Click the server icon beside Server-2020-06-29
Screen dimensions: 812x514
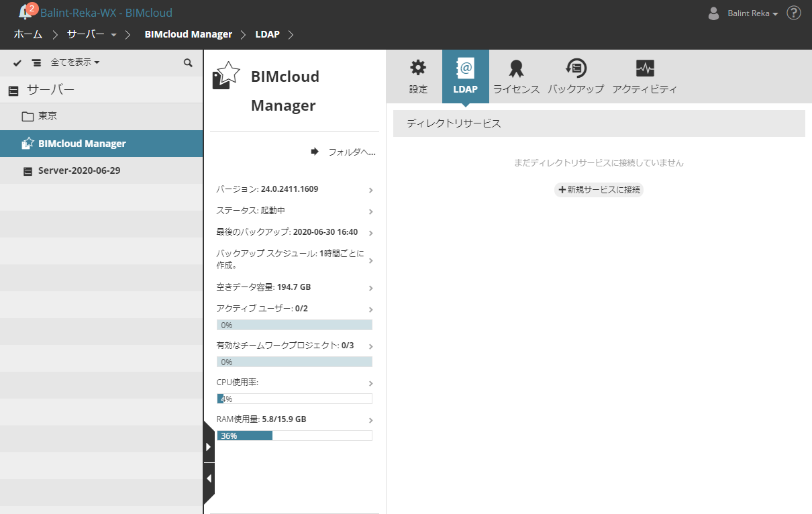28,171
